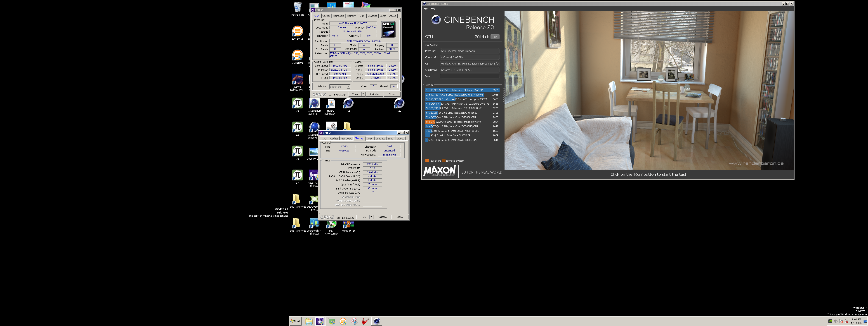Image resolution: width=868 pixels, height=326 pixels.
Task: Launch the Geekbench 3 shortcut
Action: tap(314, 226)
